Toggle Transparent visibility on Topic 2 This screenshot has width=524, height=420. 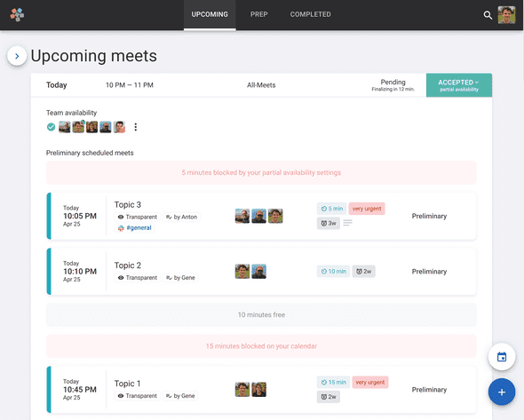coord(138,278)
